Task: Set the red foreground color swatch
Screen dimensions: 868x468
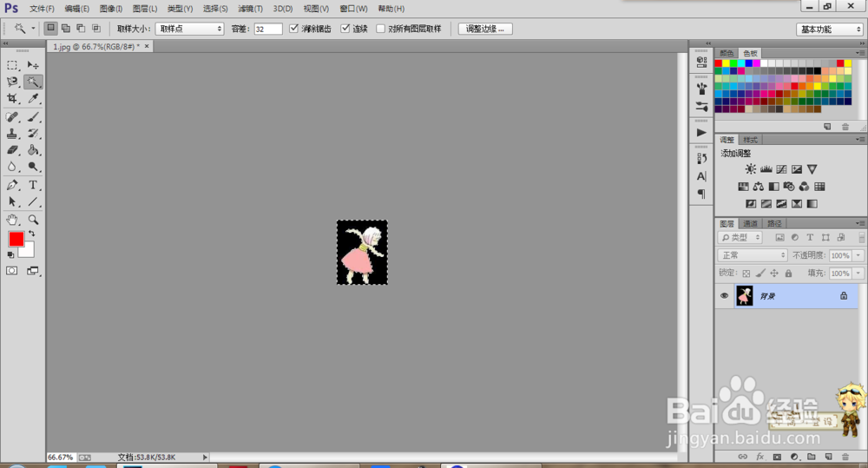Action: (16, 239)
